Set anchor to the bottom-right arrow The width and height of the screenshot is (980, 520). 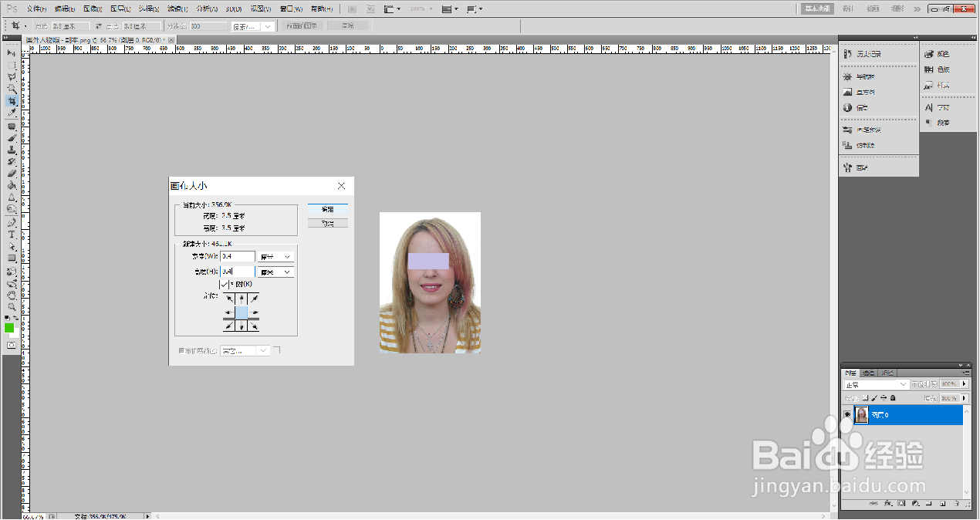[x=253, y=326]
